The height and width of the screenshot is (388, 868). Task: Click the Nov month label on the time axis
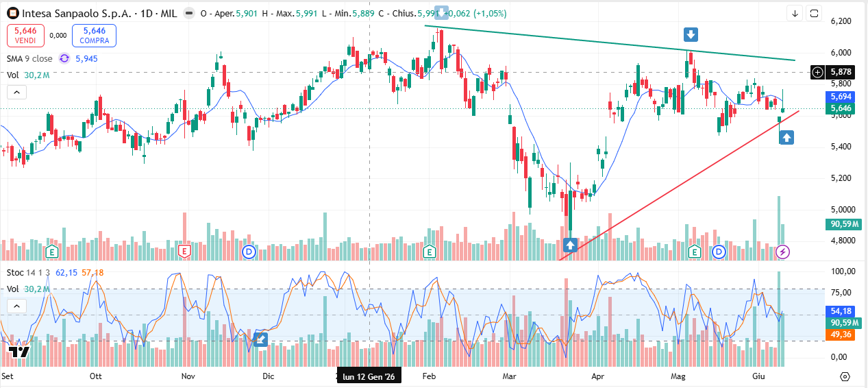(x=188, y=376)
